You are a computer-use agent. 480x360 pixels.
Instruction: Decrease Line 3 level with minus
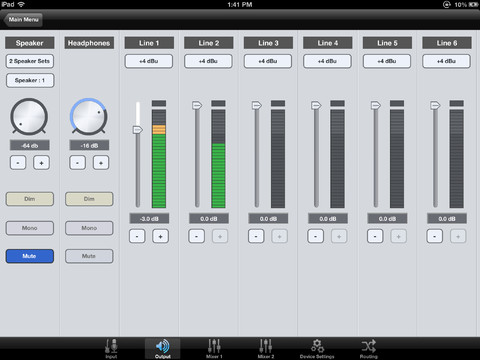[256, 236]
